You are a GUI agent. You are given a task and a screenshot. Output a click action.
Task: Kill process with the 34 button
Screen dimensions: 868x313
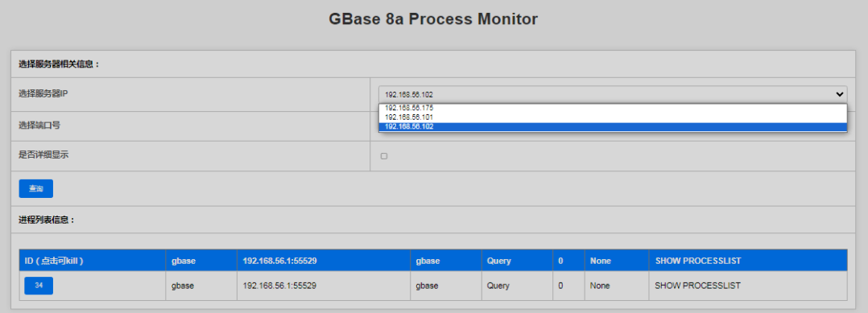tap(39, 286)
